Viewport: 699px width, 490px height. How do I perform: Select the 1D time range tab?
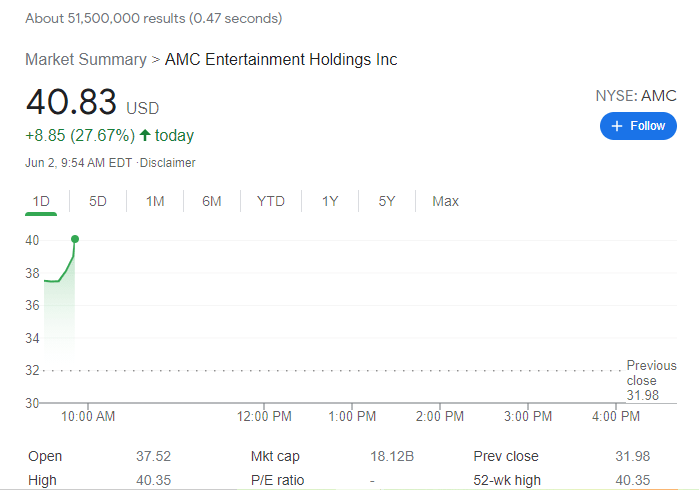41,201
